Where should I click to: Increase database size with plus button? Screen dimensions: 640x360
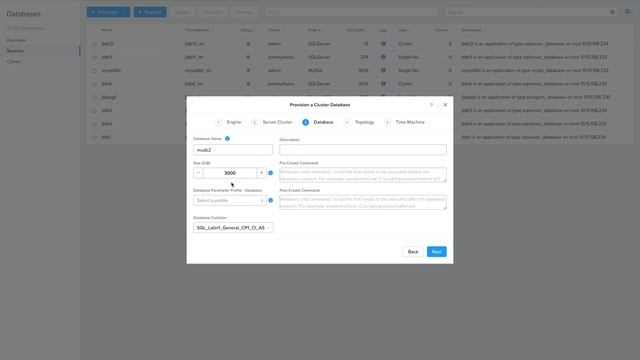coord(262,173)
